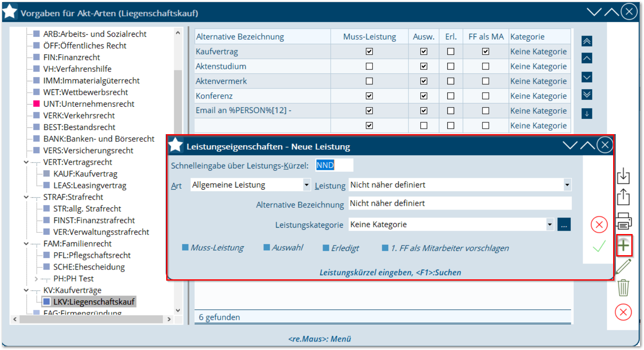Toggle Muss-Leistung for Kaufvertrag row

[x=369, y=51]
